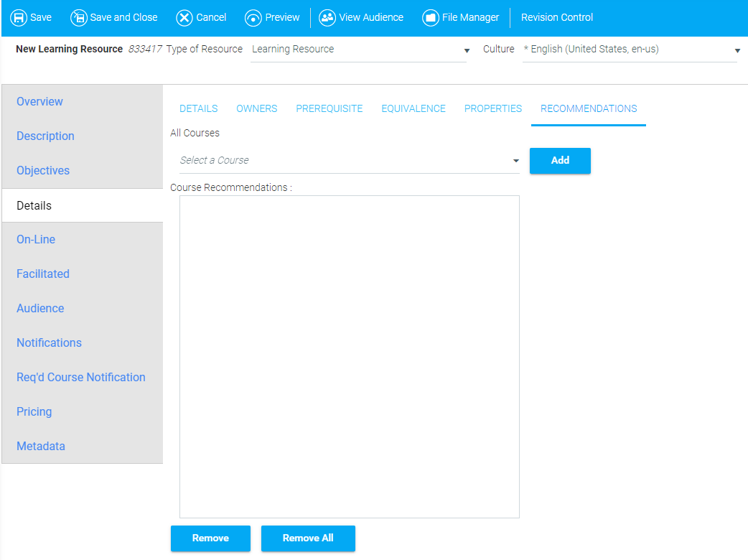Click inside the Course Recommendations list box
This screenshot has width=748, height=560.
tap(349, 356)
